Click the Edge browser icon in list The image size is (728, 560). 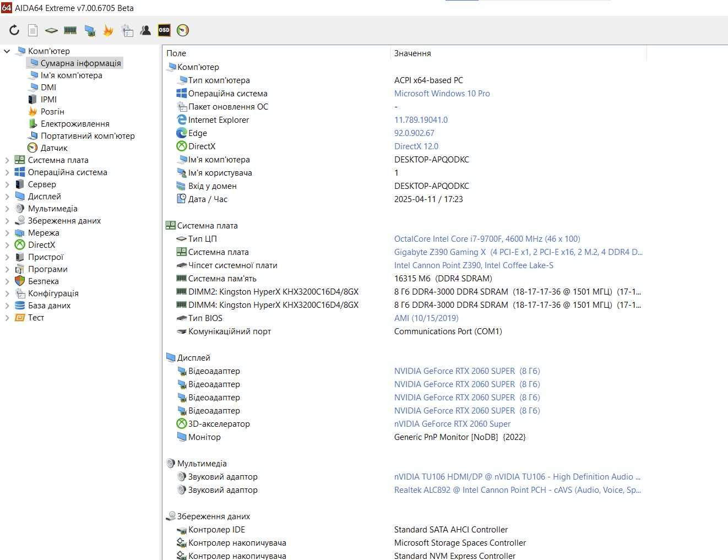[181, 133]
